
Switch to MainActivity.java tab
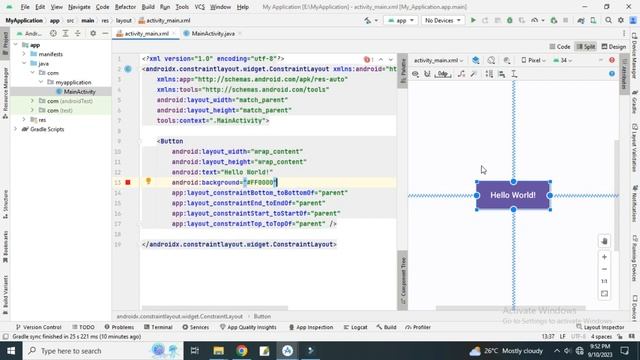(213, 33)
